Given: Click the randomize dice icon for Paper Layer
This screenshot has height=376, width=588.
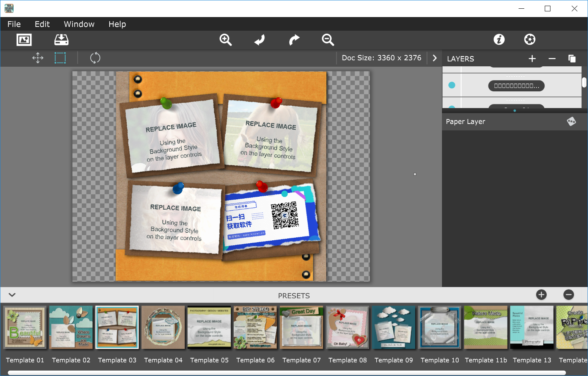Looking at the screenshot, I should coord(571,121).
